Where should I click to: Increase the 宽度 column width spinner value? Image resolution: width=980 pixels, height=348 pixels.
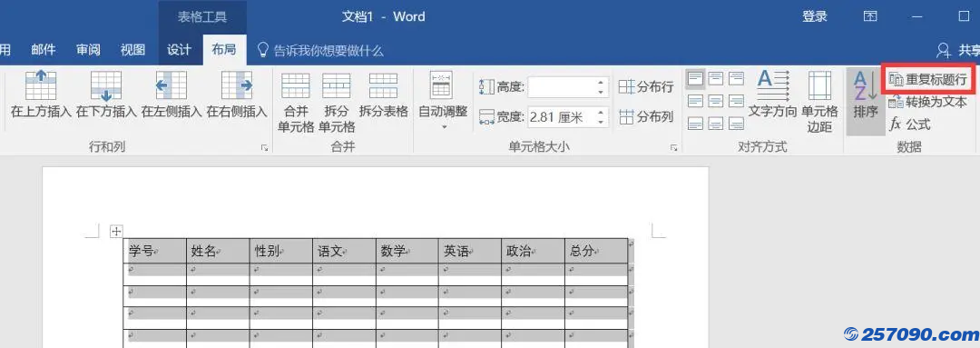click(601, 112)
